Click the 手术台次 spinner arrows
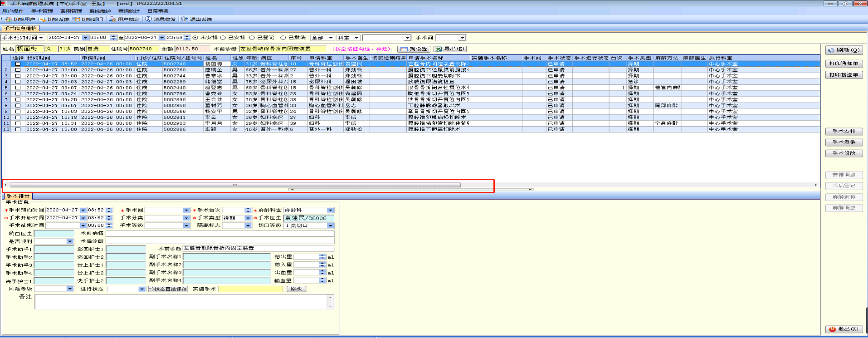Image resolution: width=868 pixels, height=338 pixels. click(x=248, y=210)
